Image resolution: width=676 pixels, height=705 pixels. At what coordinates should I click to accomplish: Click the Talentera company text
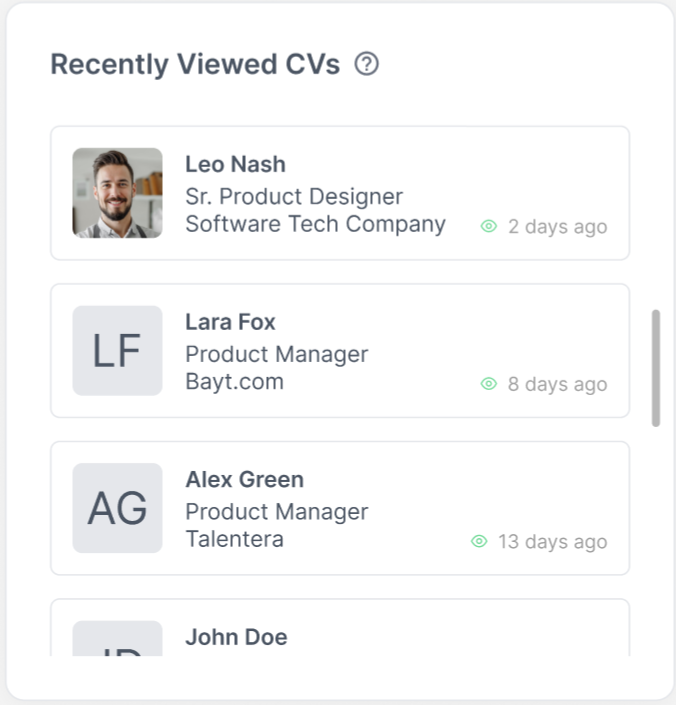point(234,539)
